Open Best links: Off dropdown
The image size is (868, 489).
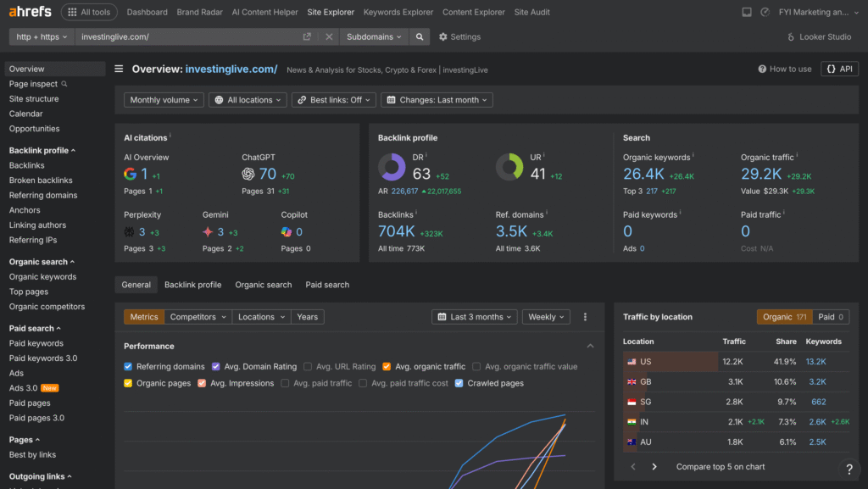coord(334,99)
